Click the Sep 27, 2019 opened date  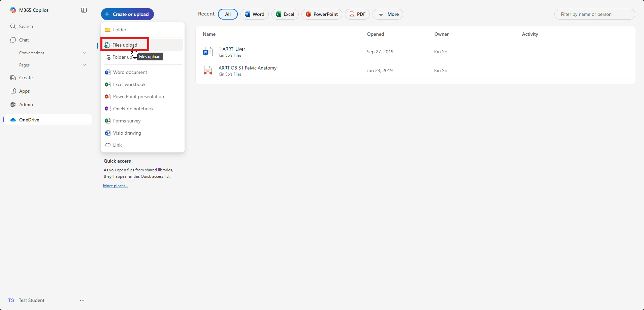pyautogui.click(x=380, y=52)
